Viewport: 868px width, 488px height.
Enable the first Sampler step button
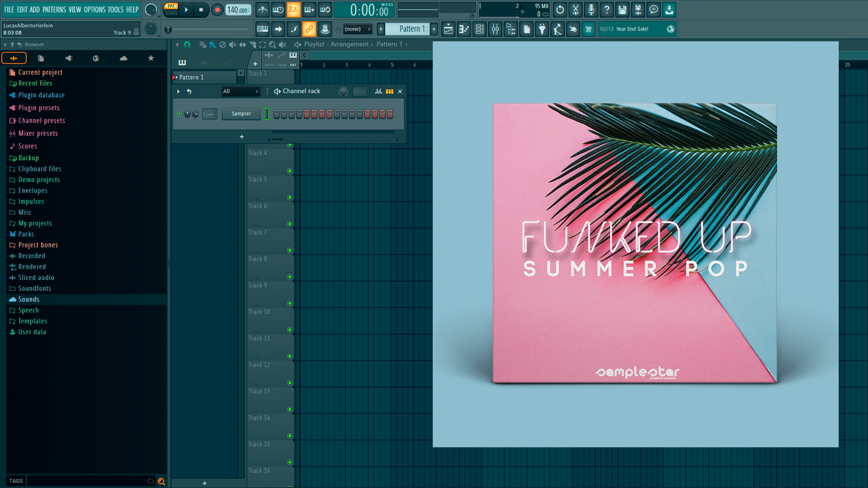click(x=277, y=114)
